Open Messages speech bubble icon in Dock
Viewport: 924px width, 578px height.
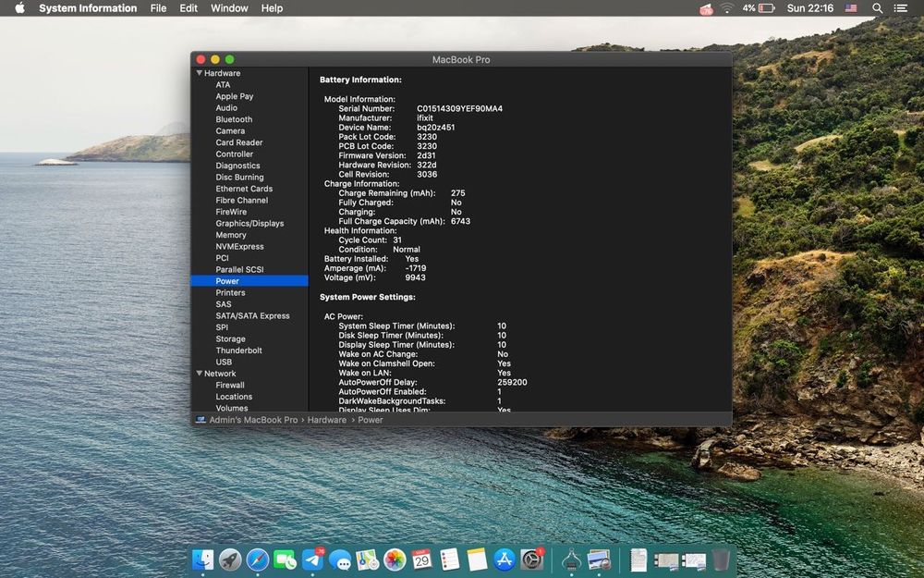point(340,560)
